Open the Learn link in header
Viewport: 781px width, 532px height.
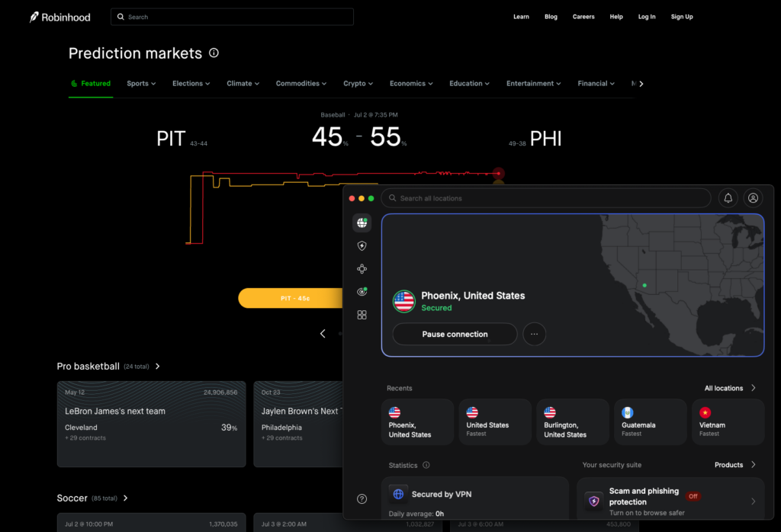[521, 17]
